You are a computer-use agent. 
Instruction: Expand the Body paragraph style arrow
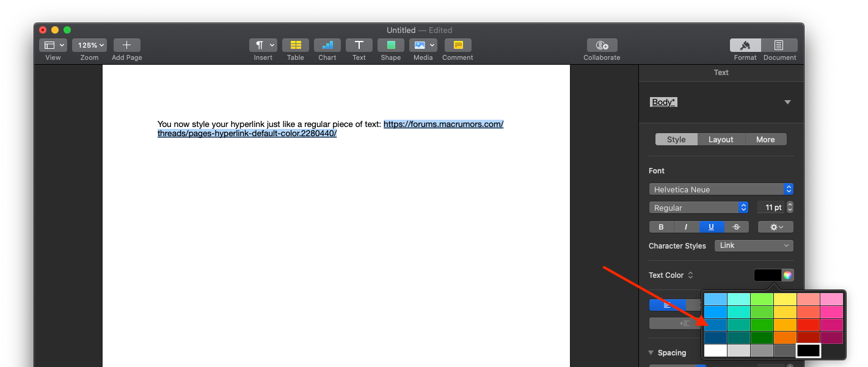tap(787, 102)
